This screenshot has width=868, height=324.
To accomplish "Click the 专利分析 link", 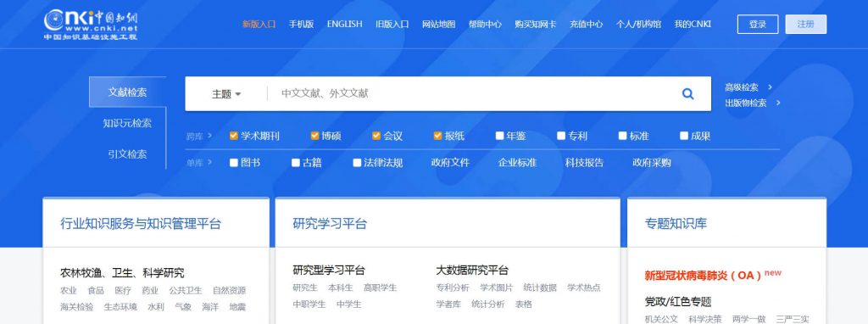I will (453, 288).
